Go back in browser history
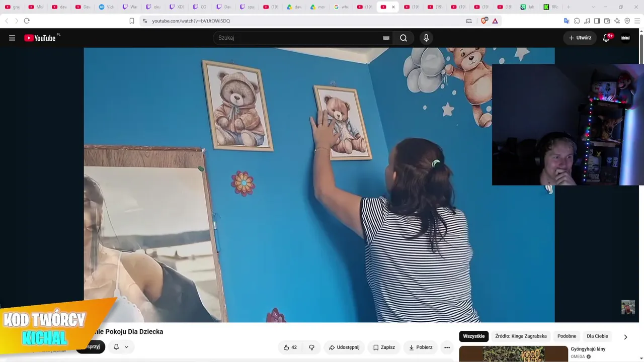The width and height of the screenshot is (644, 362). click(x=7, y=21)
